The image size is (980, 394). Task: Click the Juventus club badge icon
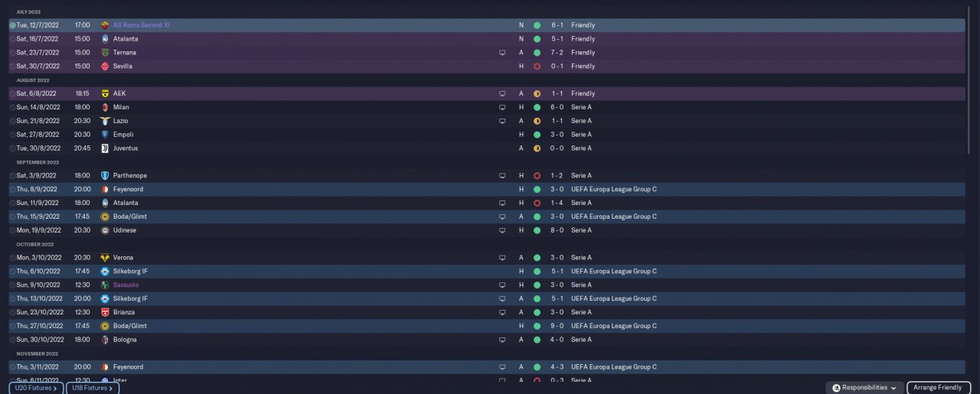tap(105, 148)
